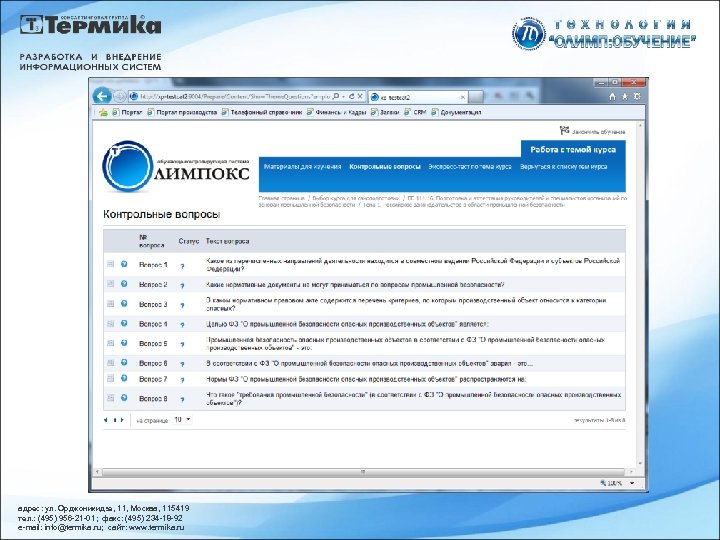Open the CRM bookmark

coord(415,112)
